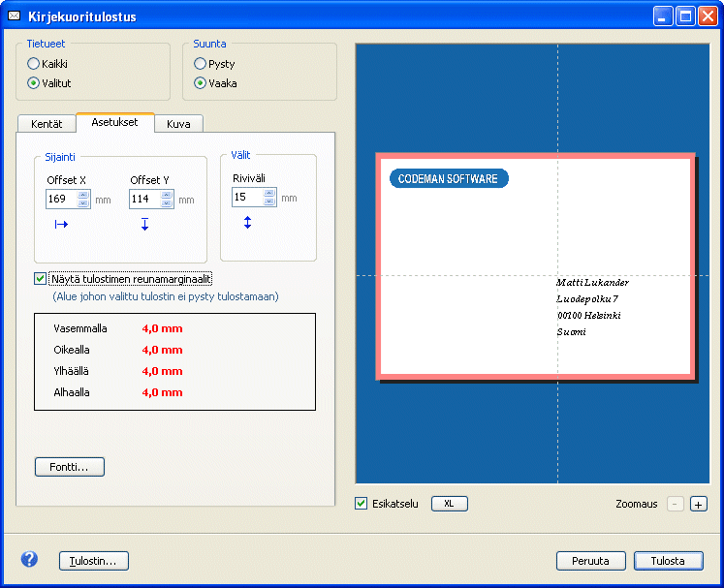Screen dimensions: 724x588
Task: Increase Offset X with up spinner
Action: point(82,195)
